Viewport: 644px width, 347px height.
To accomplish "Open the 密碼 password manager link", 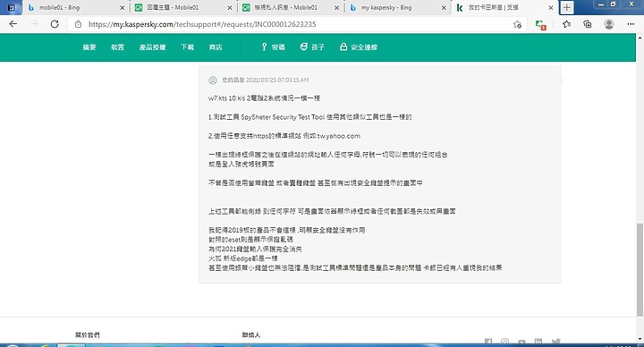I will pos(273,47).
